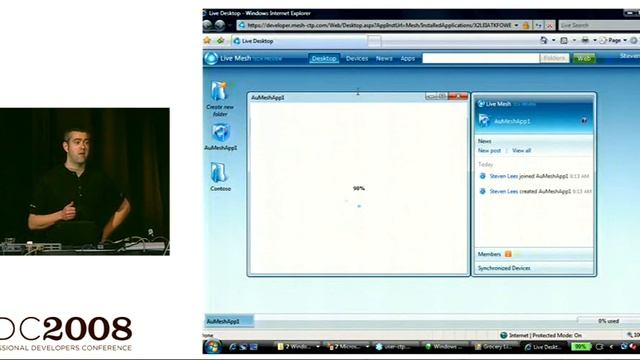Open the Page menu dropdown
Screen dimensions: 640x360
613,40
